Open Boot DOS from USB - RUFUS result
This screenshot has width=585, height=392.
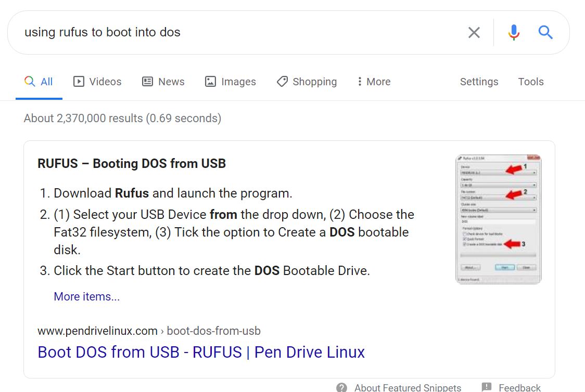click(201, 352)
